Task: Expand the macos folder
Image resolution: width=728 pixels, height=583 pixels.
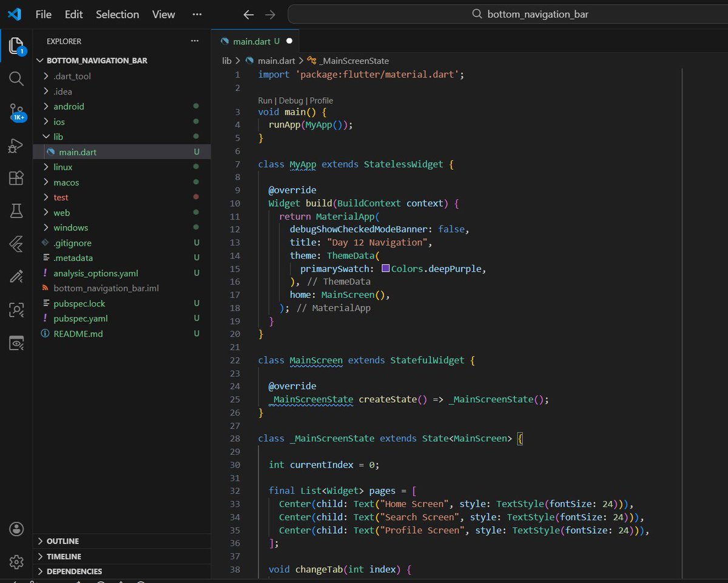Action: [66, 183]
